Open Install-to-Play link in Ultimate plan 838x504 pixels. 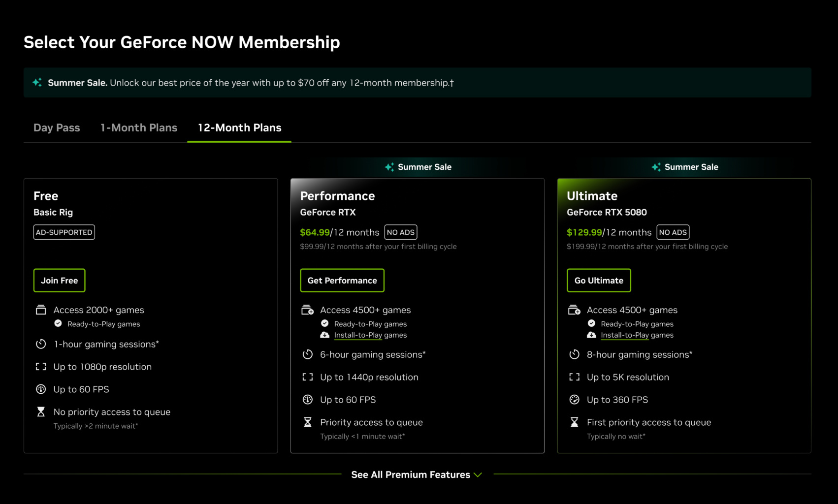click(x=625, y=335)
